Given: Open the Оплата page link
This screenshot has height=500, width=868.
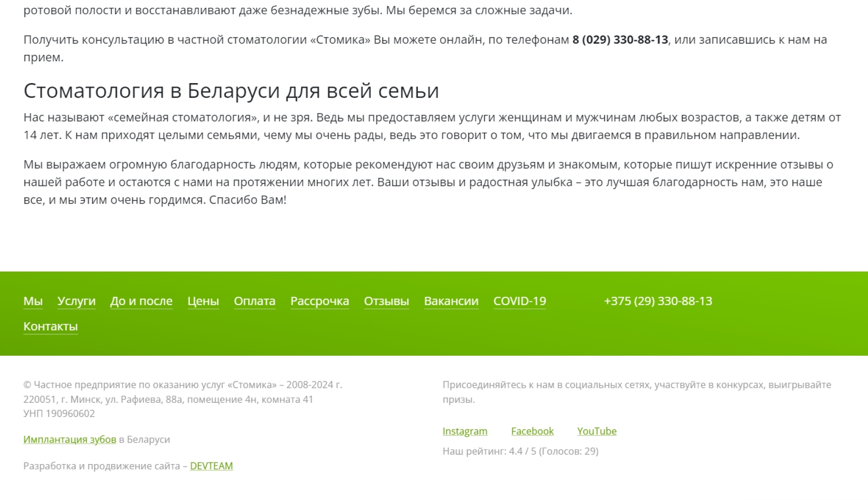Looking at the screenshot, I should (255, 301).
